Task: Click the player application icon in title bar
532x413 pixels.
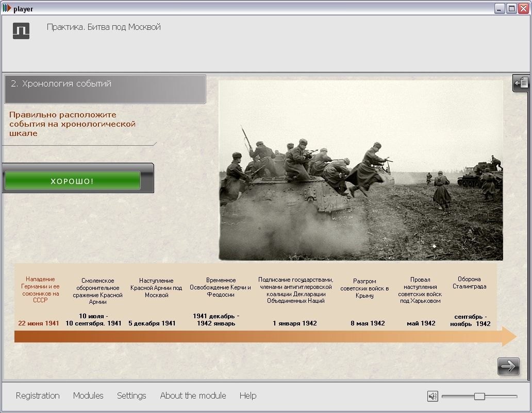Action: pos(7,8)
